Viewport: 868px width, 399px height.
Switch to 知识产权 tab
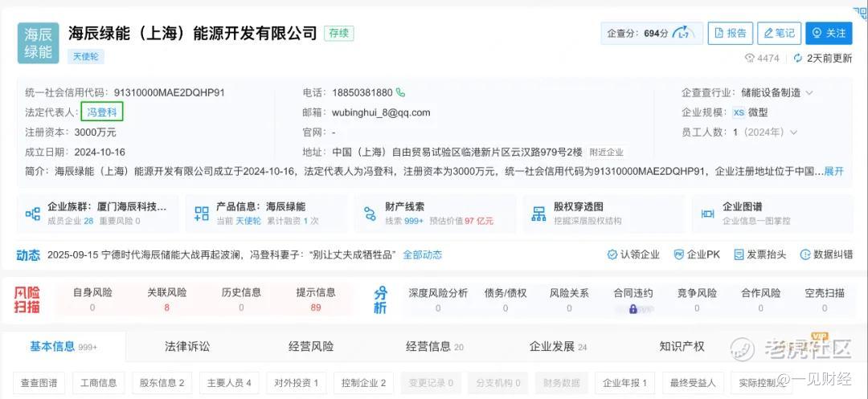pyautogui.click(x=682, y=347)
